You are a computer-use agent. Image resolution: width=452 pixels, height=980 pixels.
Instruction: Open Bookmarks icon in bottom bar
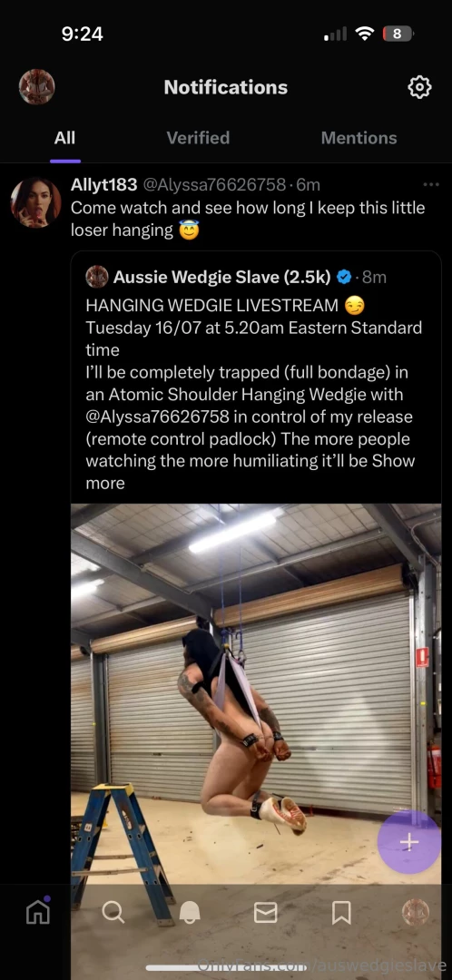pos(341,913)
